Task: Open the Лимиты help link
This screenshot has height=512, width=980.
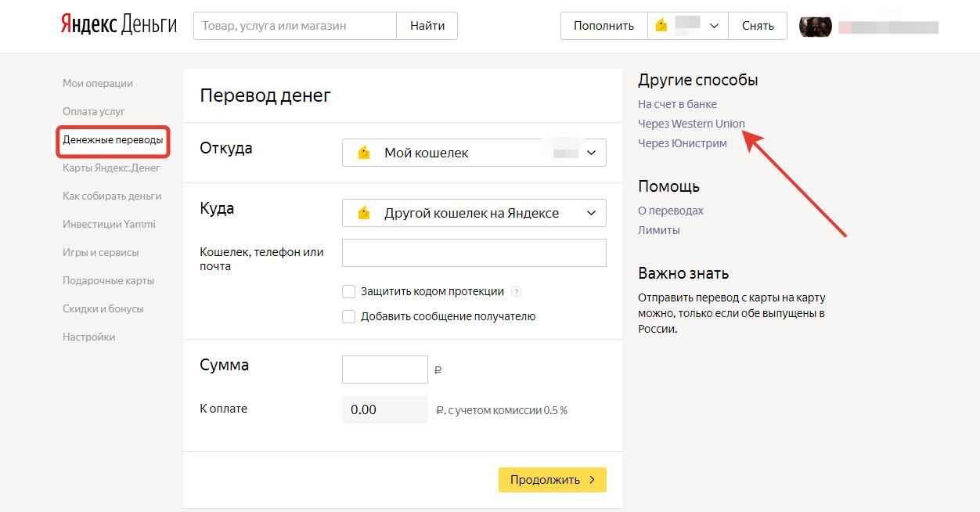Action: click(x=659, y=230)
